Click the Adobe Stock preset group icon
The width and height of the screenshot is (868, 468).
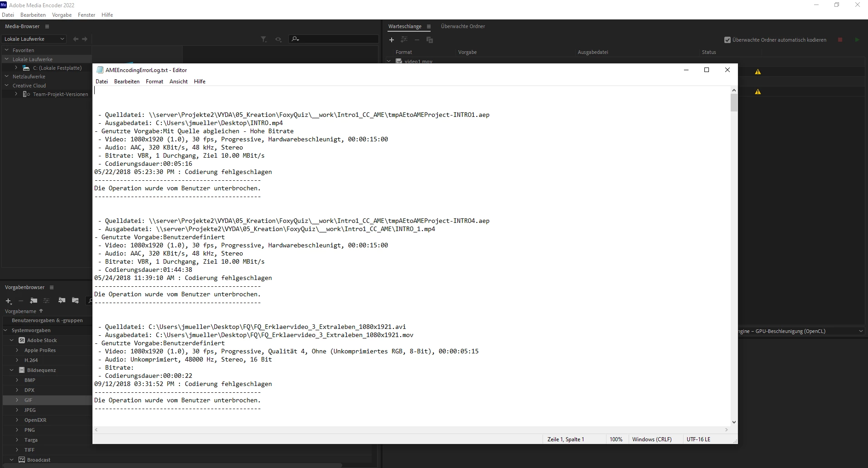point(22,340)
